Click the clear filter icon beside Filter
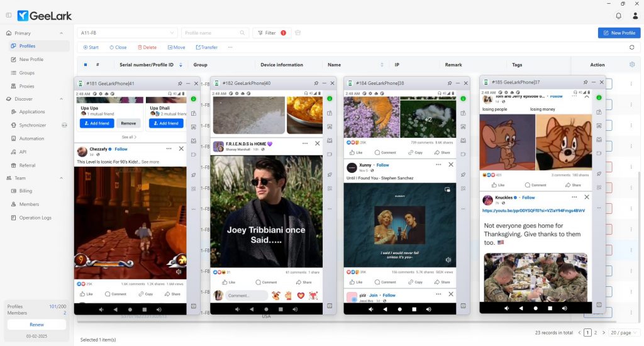This screenshot has width=644, height=346. (x=297, y=33)
